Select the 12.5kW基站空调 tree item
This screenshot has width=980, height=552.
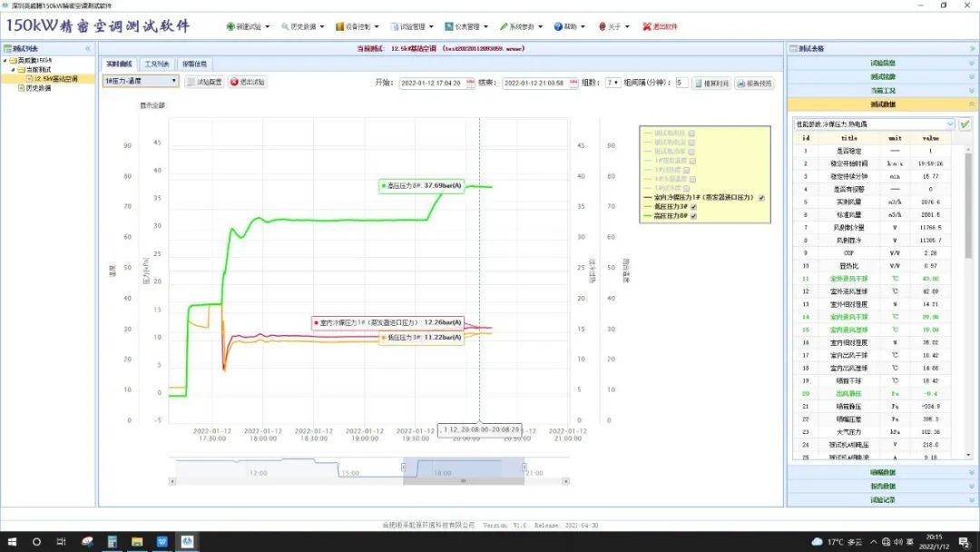(55, 79)
